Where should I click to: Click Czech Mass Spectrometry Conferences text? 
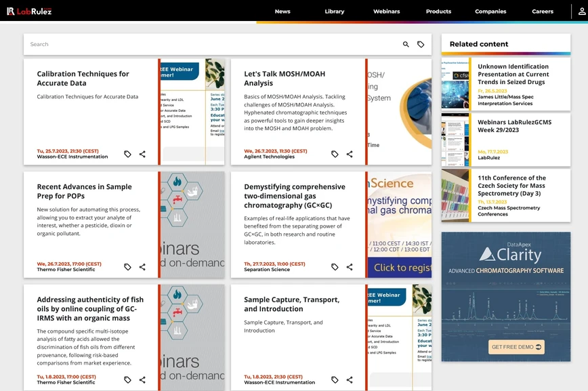point(509,211)
